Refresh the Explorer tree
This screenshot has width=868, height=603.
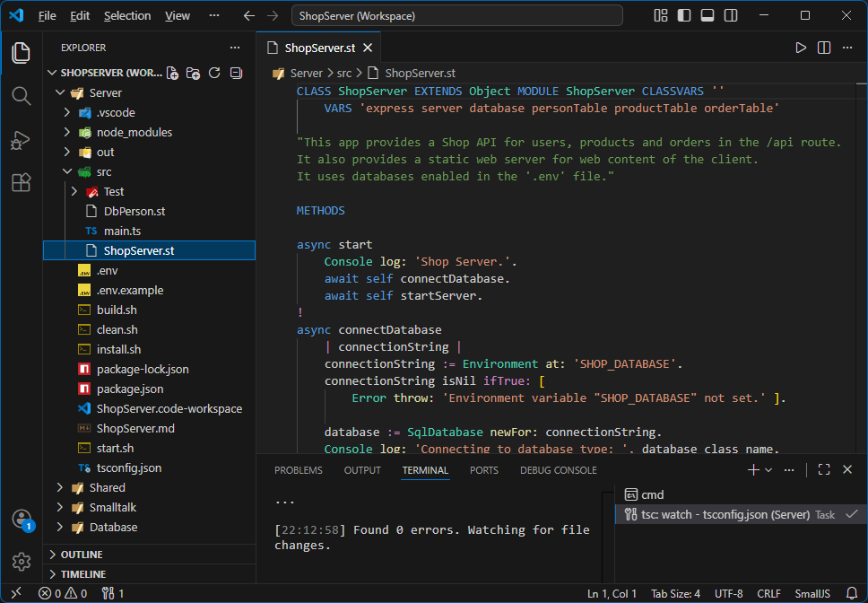point(215,73)
